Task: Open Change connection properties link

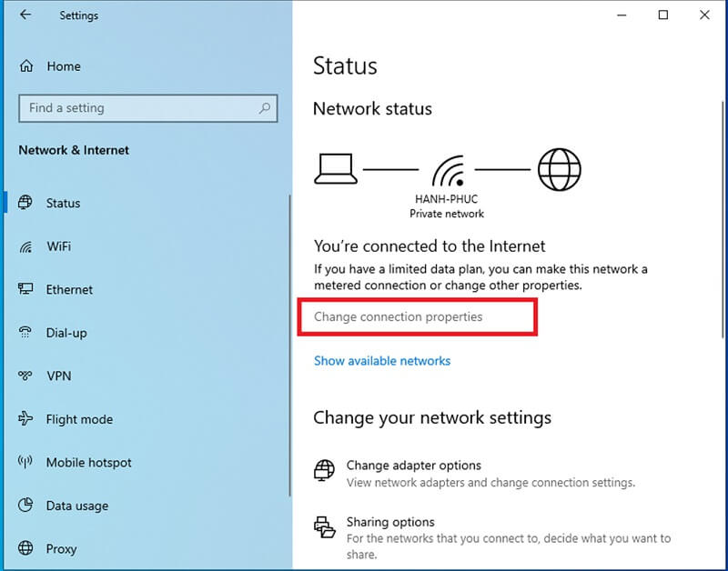Action: 398,316
